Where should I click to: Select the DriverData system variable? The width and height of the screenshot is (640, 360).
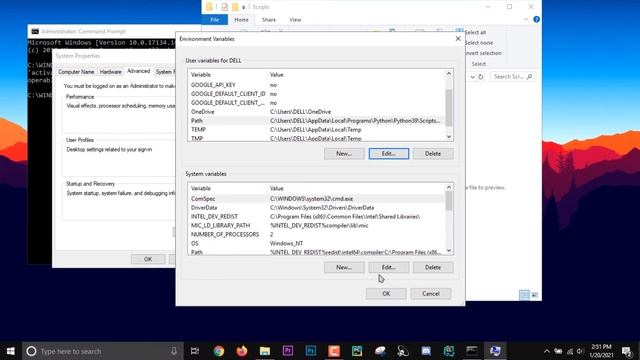(x=316, y=208)
